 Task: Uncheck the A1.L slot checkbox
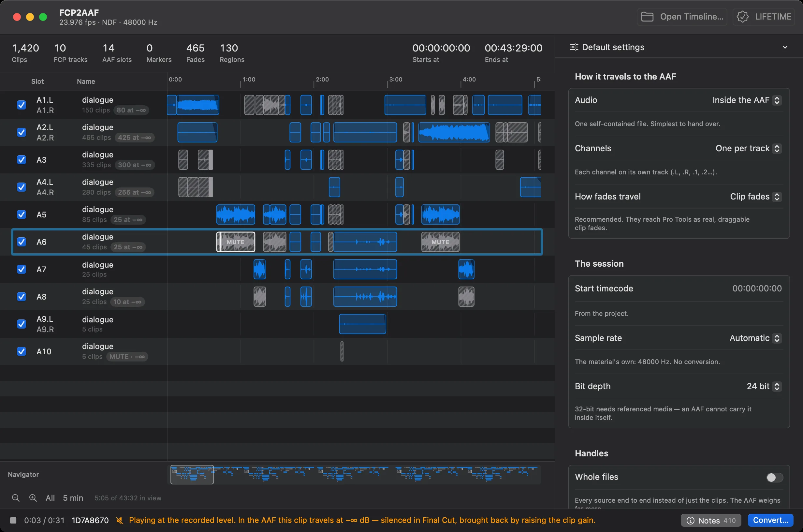pos(22,105)
